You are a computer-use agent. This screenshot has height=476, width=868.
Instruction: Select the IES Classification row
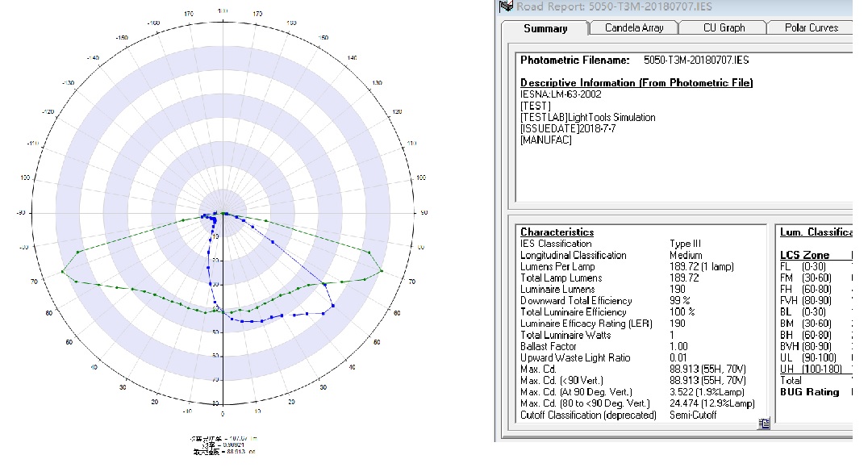(x=556, y=244)
